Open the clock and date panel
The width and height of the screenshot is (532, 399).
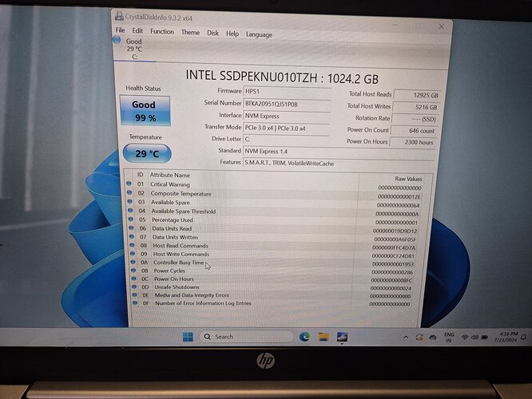coord(506,337)
